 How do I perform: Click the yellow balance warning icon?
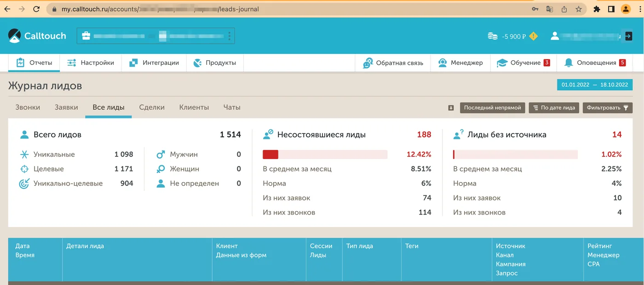coord(533,36)
